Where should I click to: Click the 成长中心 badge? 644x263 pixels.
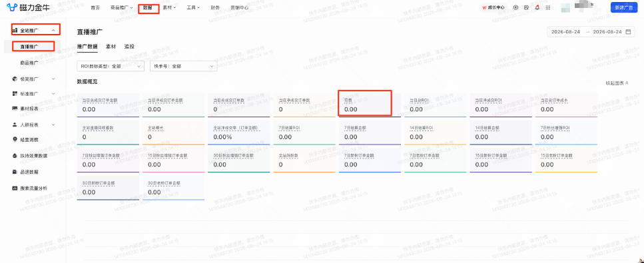pyautogui.click(x=493, y=7)
